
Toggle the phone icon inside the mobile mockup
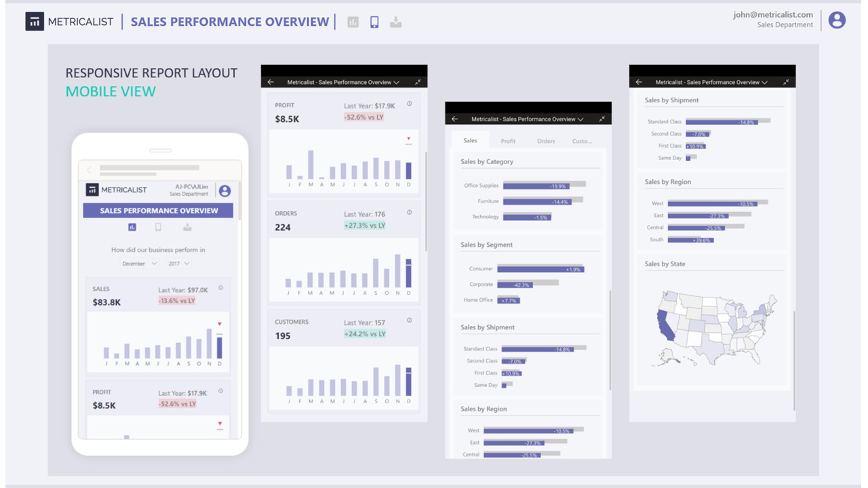(158, 227)
